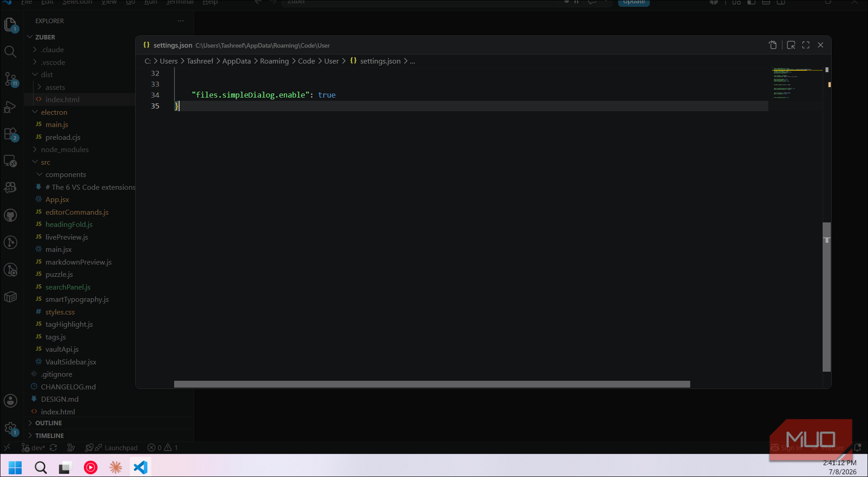868x477 pixels.
Task: Expand the OUTLINE section
Action: (x=49, y=423)
